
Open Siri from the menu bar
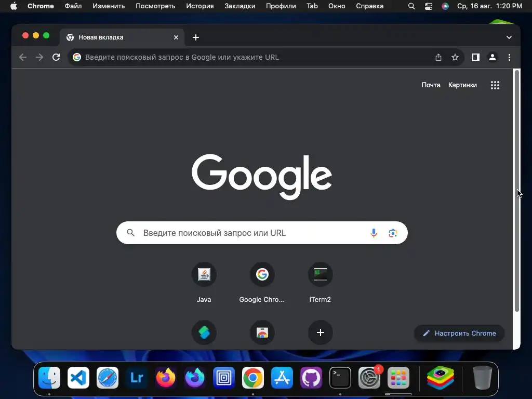tap(445, 6)
